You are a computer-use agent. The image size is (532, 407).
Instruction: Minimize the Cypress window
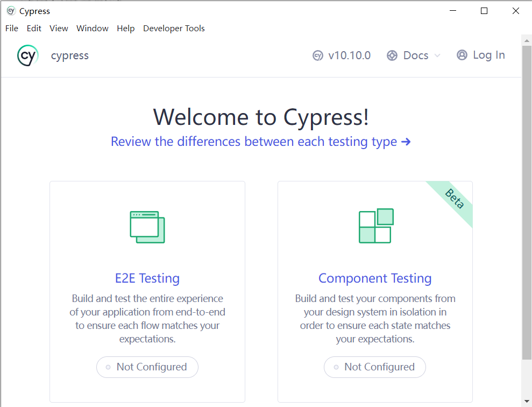(x=452, y=11)
